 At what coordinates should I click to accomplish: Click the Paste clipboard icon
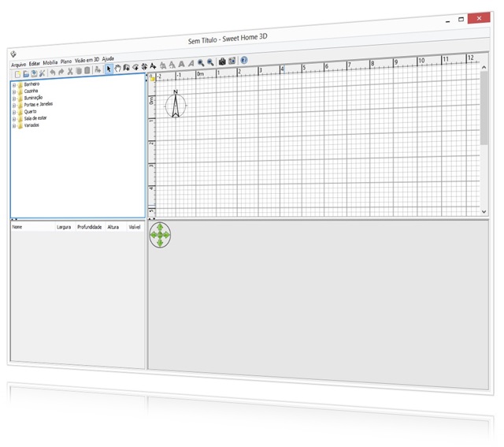click(x=87, y=70)
